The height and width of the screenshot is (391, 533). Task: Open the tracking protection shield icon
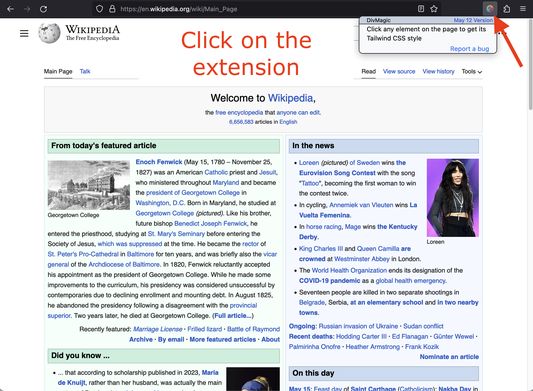[x=99, y=9]
